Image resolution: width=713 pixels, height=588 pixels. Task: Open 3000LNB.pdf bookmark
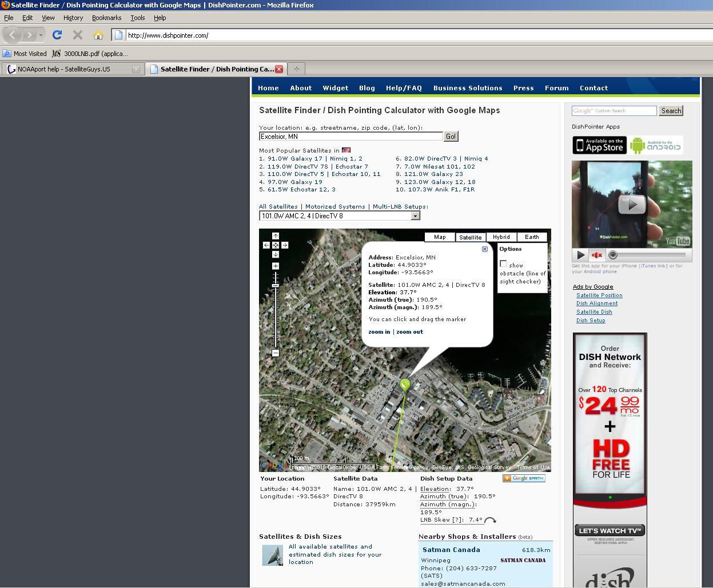point(90,54)
